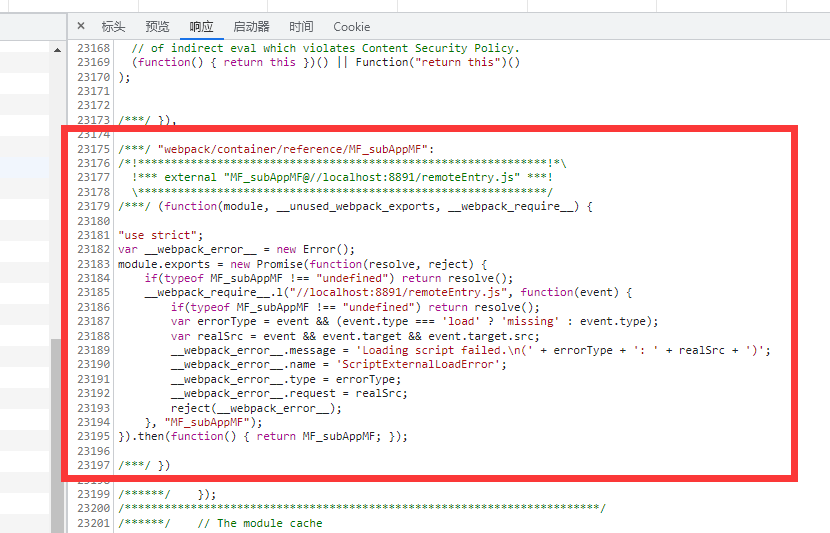Viewport: 830px width, 533px height.
Task: Click the '__webpack_error__.type = errorType' line
Action: [x=286, y=380]
